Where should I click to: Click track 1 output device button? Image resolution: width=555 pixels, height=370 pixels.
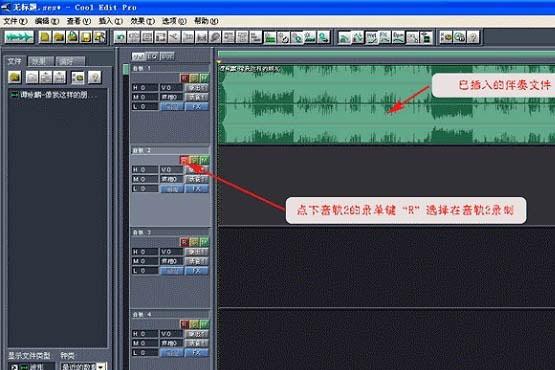point(197,87)
